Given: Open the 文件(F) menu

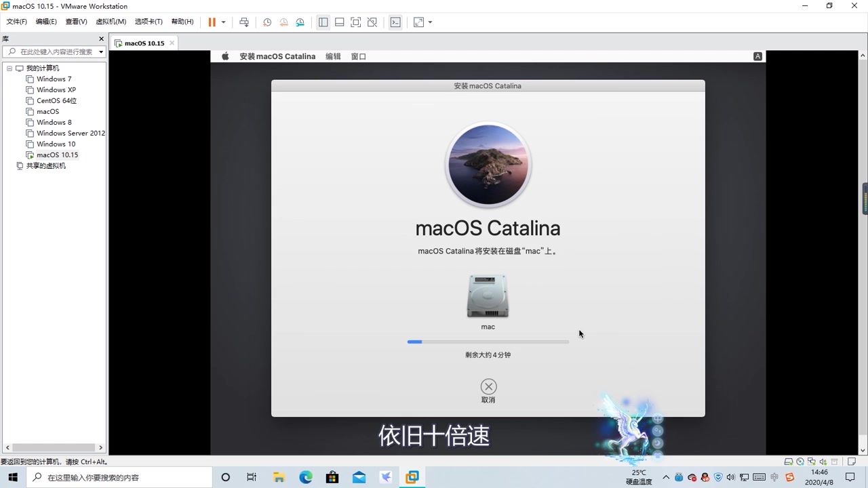Looking at the screenshot, I should click(16, 22).
